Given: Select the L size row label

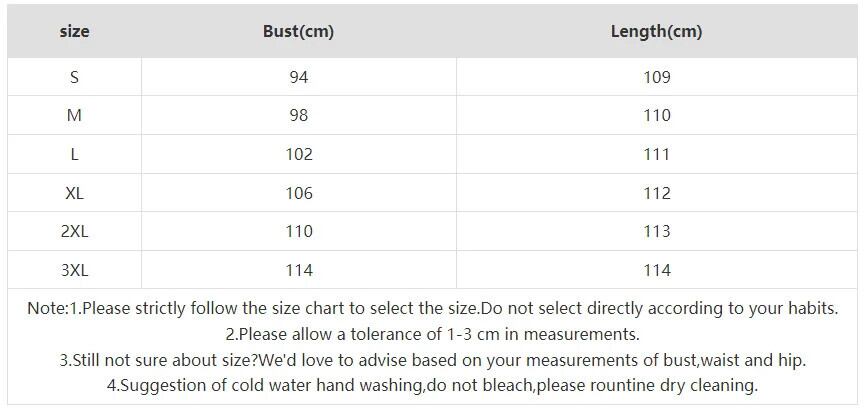Looking at the screenshot, I should tap(74, 154).
